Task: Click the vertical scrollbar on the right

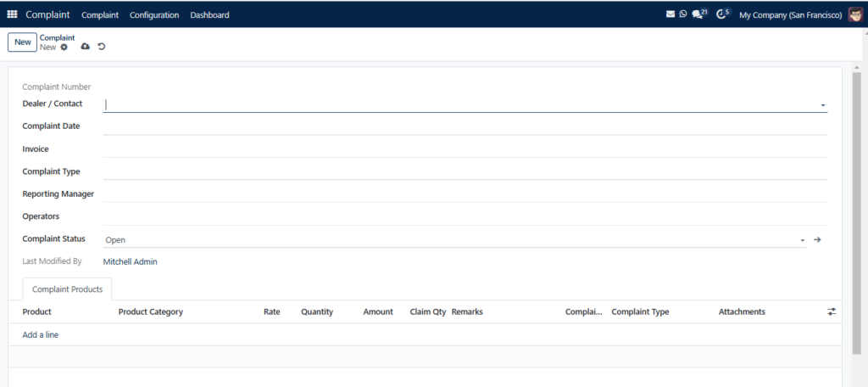Action: 856,213
